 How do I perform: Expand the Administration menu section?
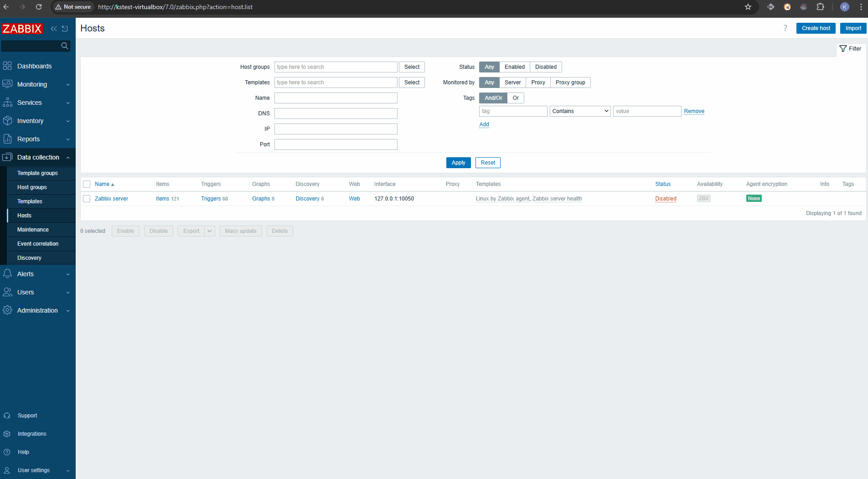pos(37,310)
